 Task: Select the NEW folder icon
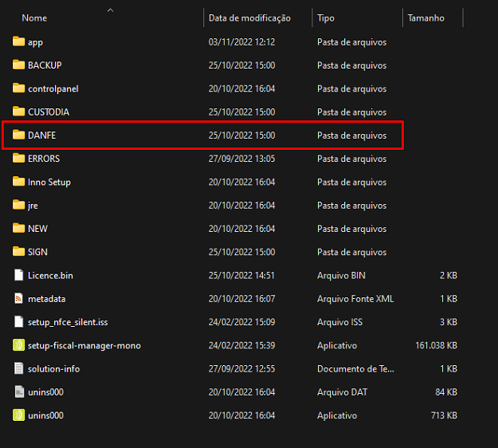coord(18,228)
